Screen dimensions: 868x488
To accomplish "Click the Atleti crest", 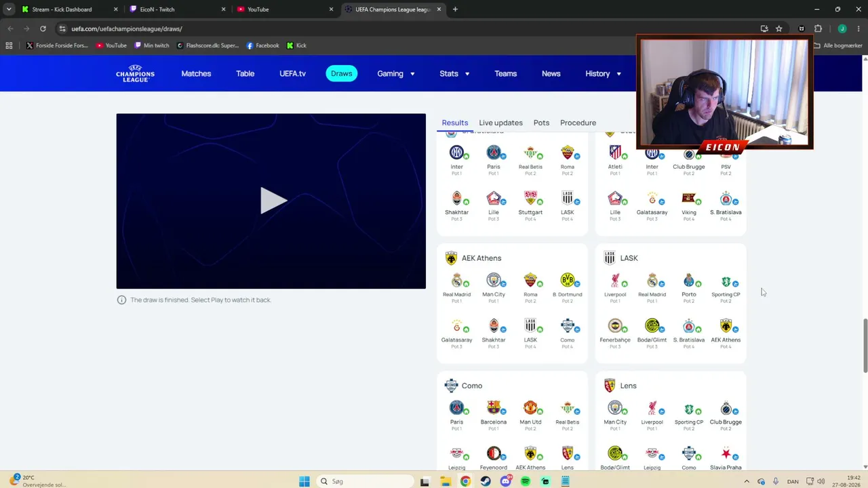I will pyautogui.click(x=615, y=152).
